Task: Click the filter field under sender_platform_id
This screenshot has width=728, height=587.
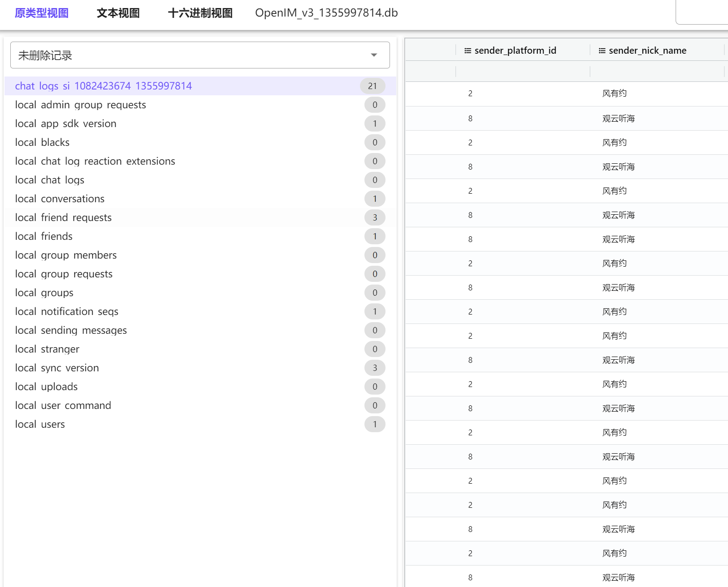Action: 523,72
